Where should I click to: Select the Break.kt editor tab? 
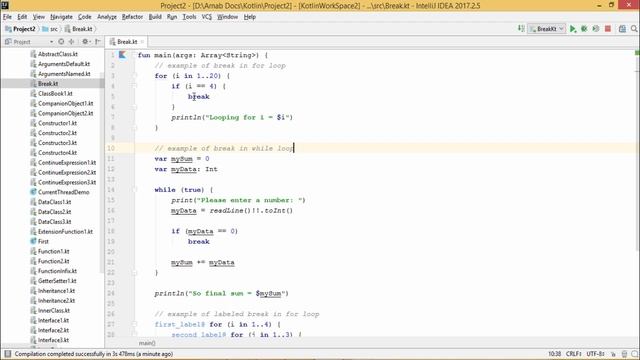click(x=127, y=42)
